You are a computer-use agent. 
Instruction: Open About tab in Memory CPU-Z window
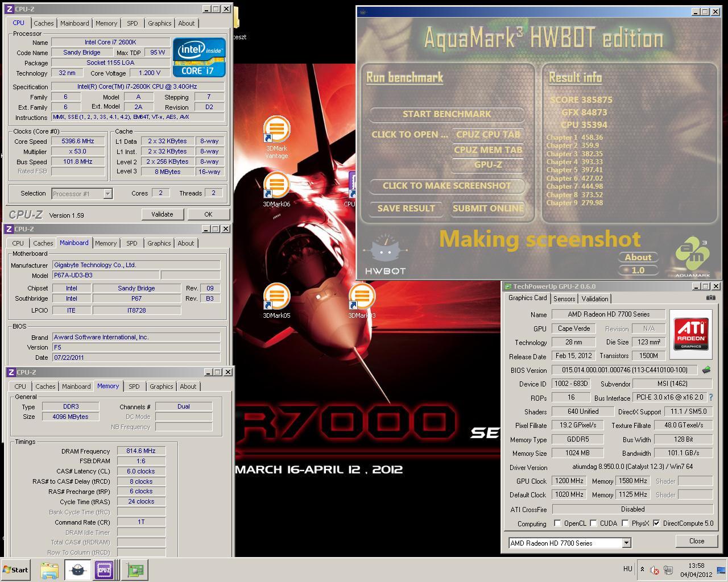[188, 386]
